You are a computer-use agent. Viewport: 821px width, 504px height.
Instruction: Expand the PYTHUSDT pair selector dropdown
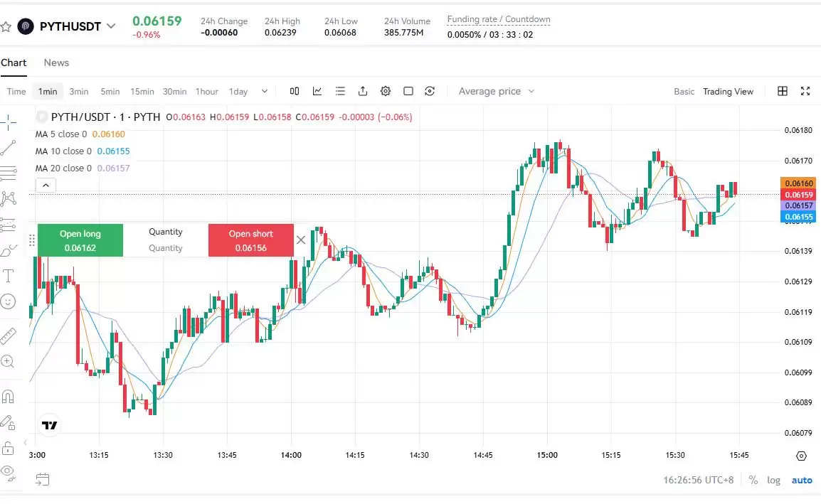[110, 26]
